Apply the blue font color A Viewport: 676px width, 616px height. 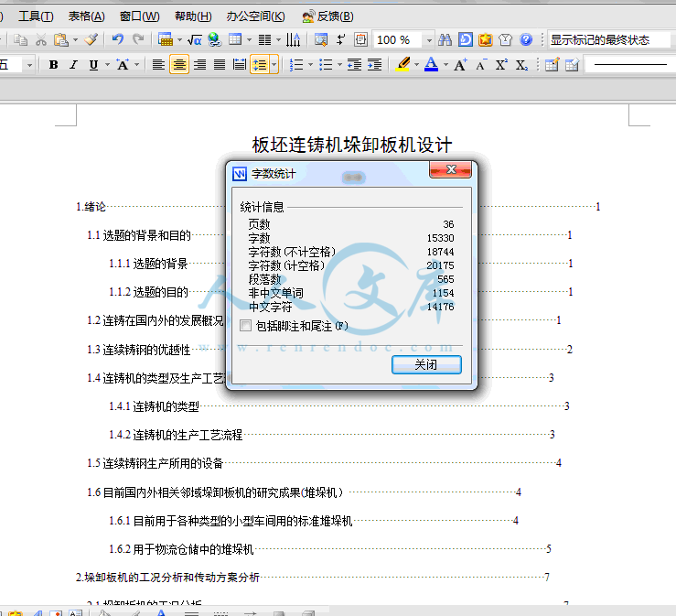point(431,65)
